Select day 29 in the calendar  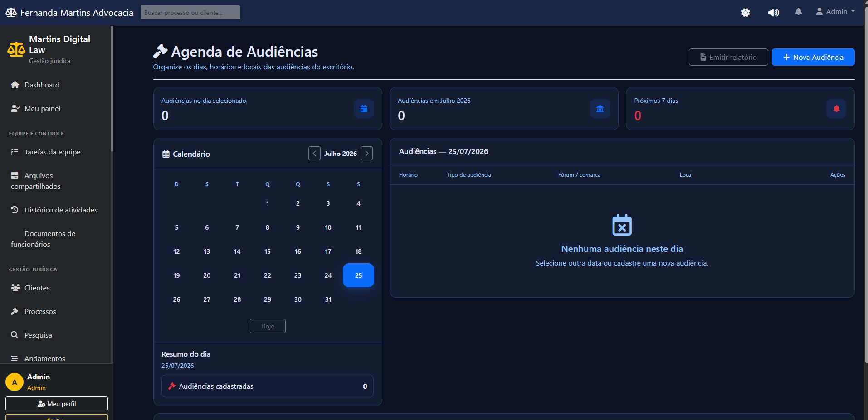click(268, 299)
